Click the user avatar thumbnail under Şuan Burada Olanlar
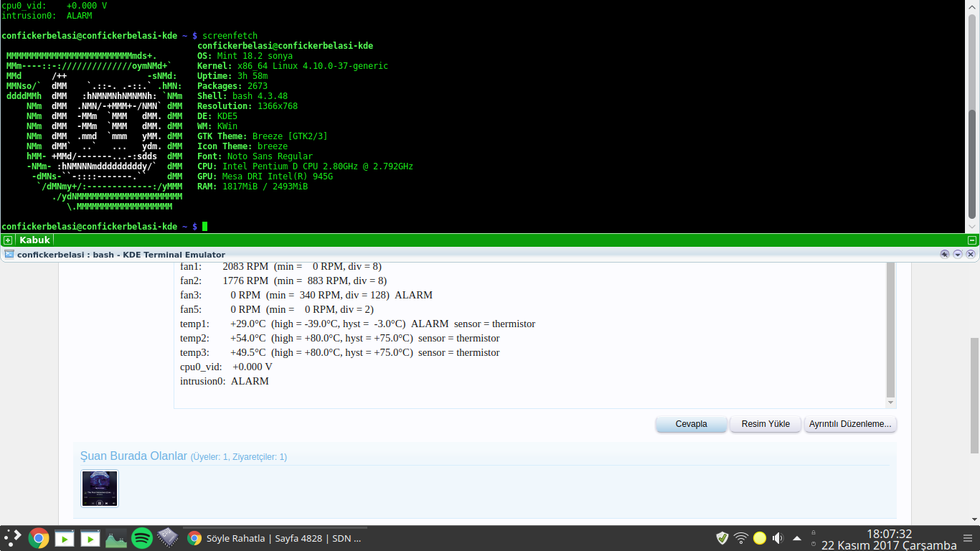This screenshot has height=551, width=980. pos(100,489)
